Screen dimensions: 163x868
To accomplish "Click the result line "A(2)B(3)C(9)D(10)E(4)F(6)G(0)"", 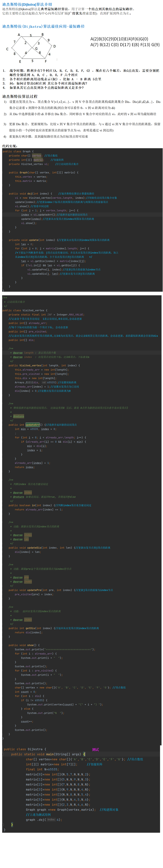I will 119,39.
